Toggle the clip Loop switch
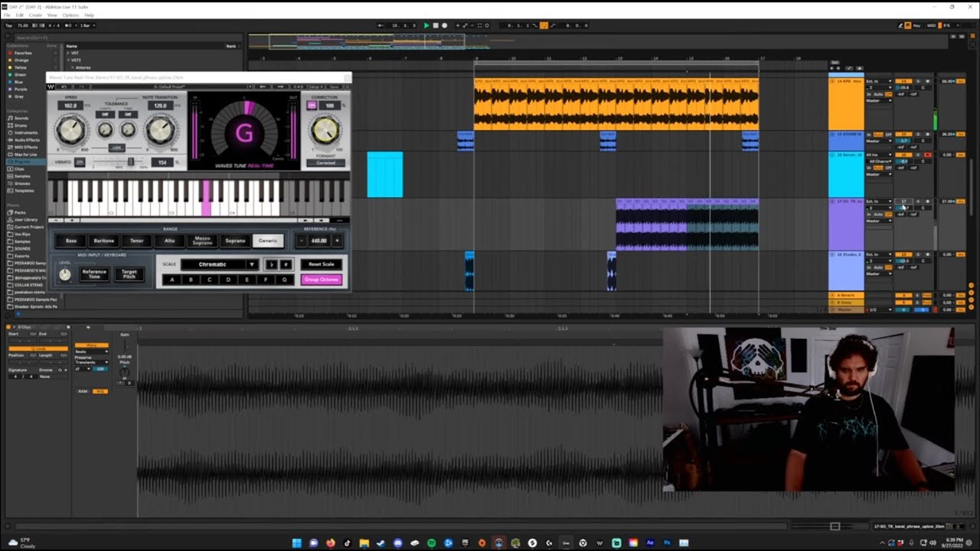This screenshot has height=551, width=980. pos(38,349)
